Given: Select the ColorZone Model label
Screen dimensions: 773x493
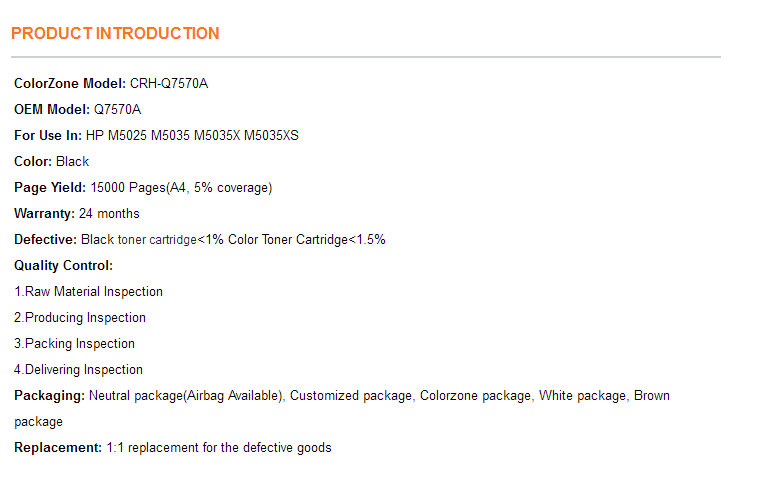Looking at the screenshot, I should click(70, 83).
